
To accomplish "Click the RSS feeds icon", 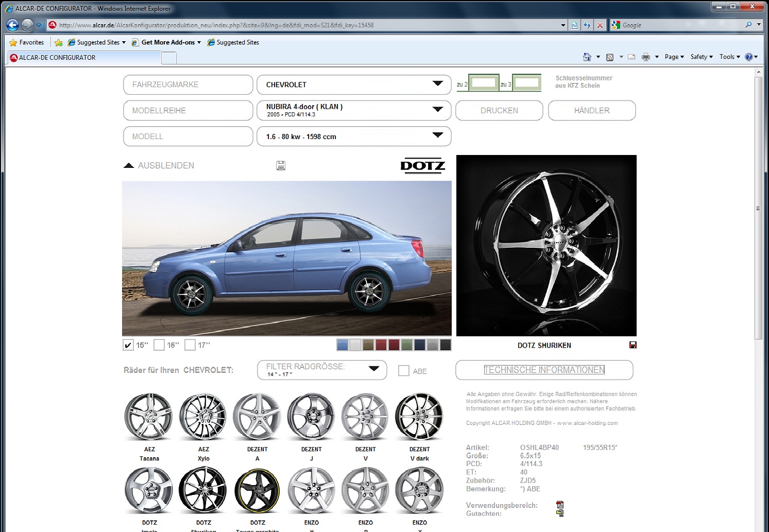I will 610,57.
